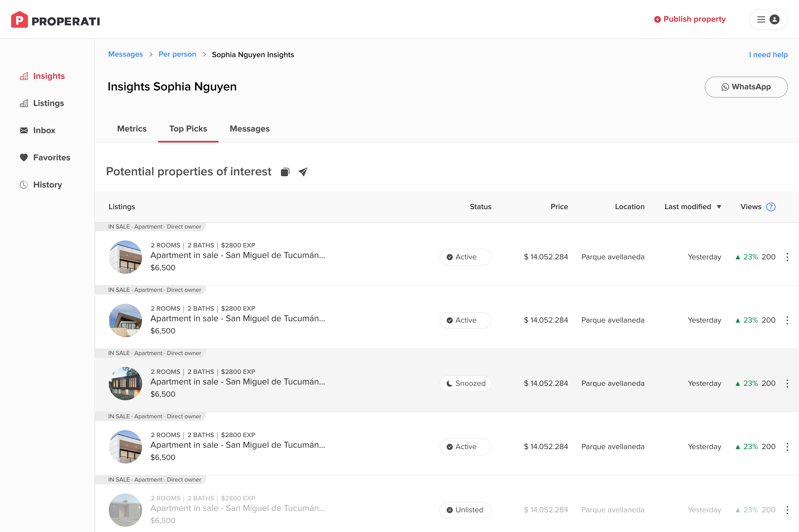
Task: Switch to the Messages tab
Action: pos(249,129)
